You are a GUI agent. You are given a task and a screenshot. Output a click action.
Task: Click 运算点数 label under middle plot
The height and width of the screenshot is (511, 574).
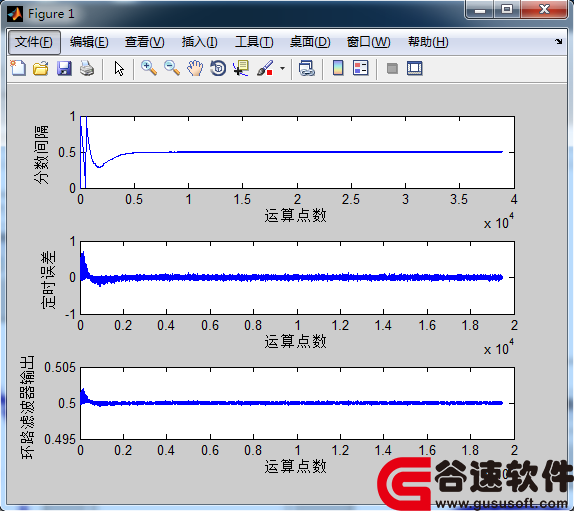click(295, 342)
